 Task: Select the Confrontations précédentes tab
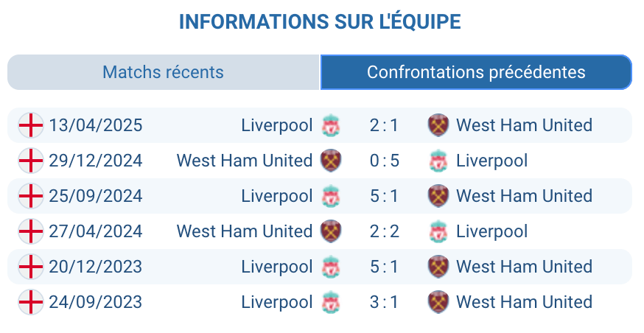point(476,72)
